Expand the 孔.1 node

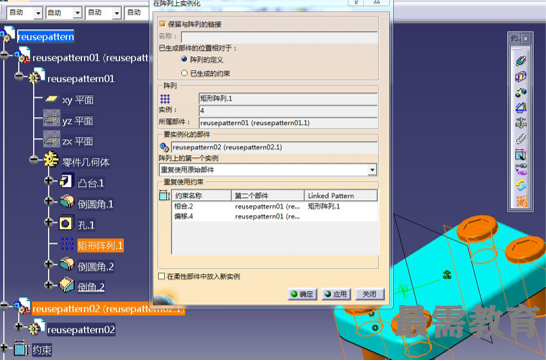48,222
